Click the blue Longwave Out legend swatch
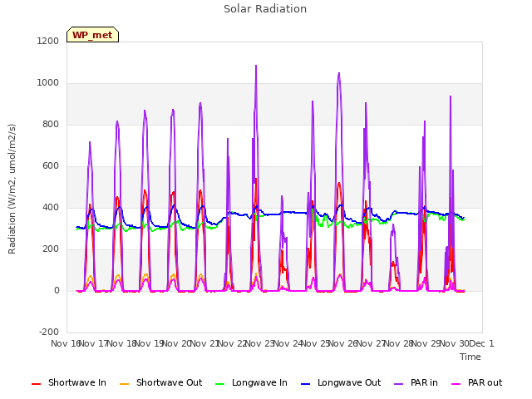Screen dimensions: 532x399 (x=305, y=384)
